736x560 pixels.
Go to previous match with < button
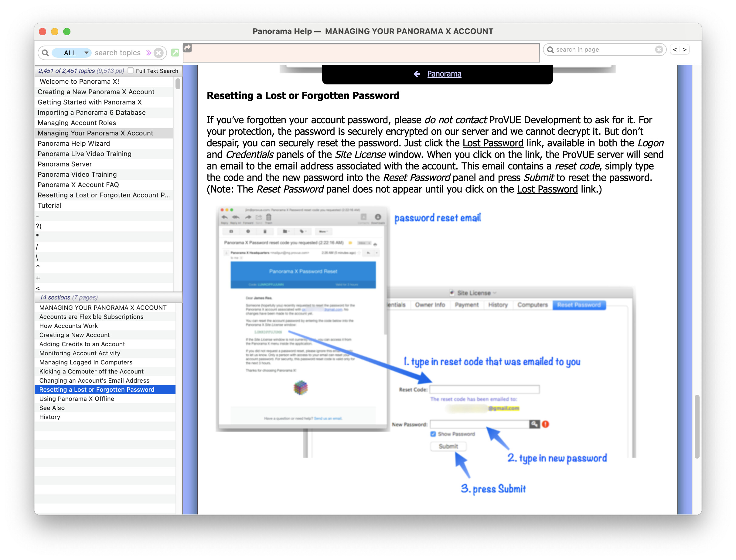(x=675, y=50)
